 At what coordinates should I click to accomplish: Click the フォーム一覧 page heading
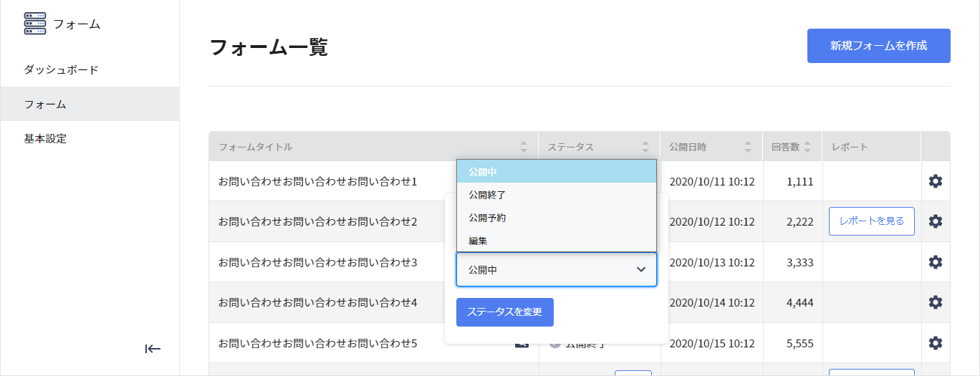(269, 47)
